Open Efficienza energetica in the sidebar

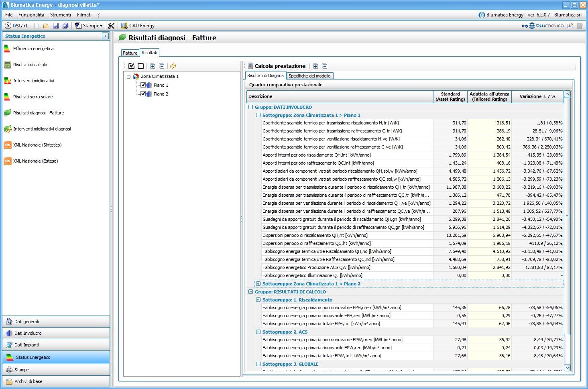[33, 49]
